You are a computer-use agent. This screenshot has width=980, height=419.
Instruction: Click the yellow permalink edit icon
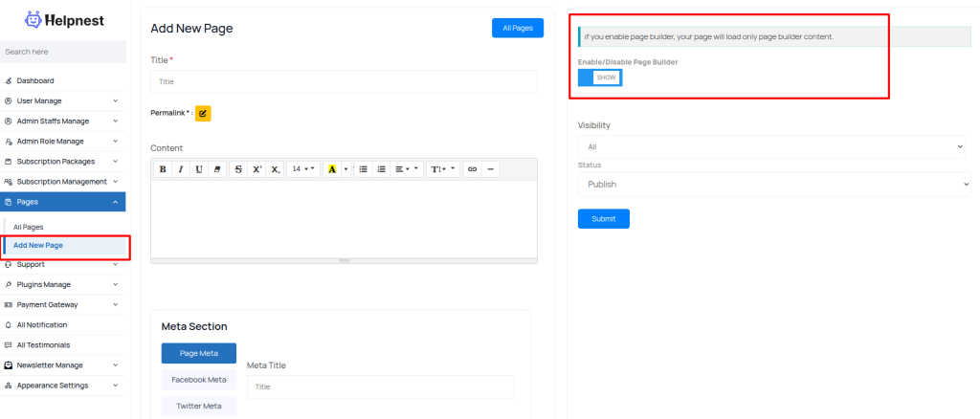[x=203, y=113]
